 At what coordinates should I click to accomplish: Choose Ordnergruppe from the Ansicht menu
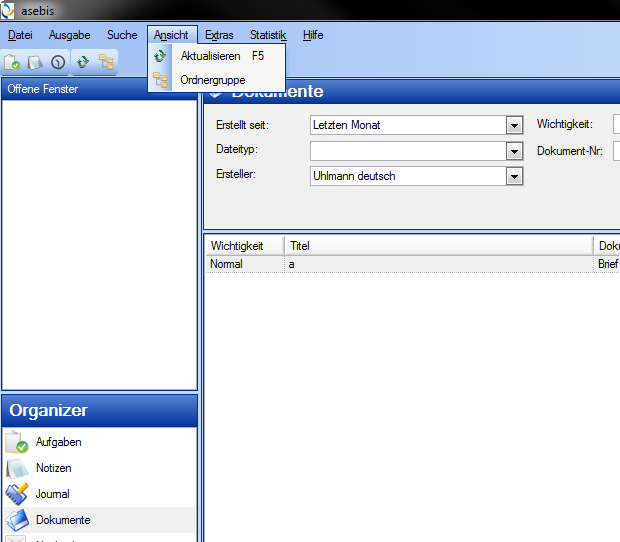[212, 80]
